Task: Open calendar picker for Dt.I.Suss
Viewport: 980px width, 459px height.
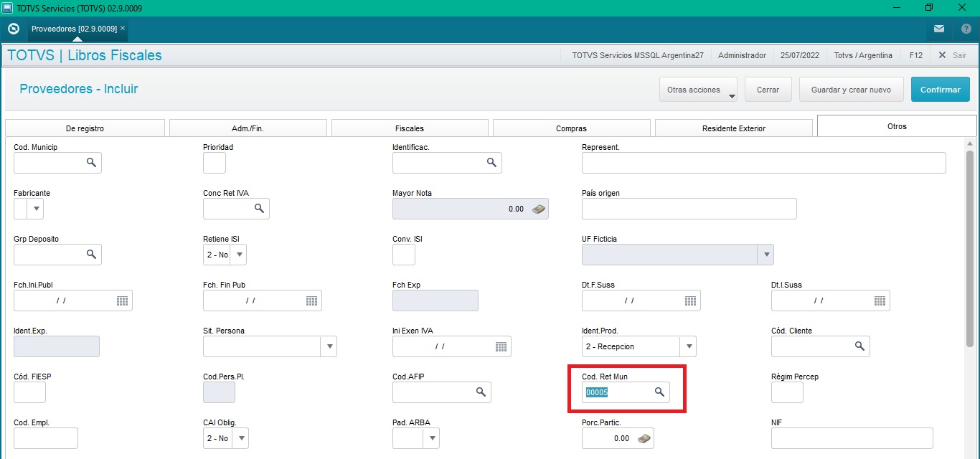Action: pos(880,301)
